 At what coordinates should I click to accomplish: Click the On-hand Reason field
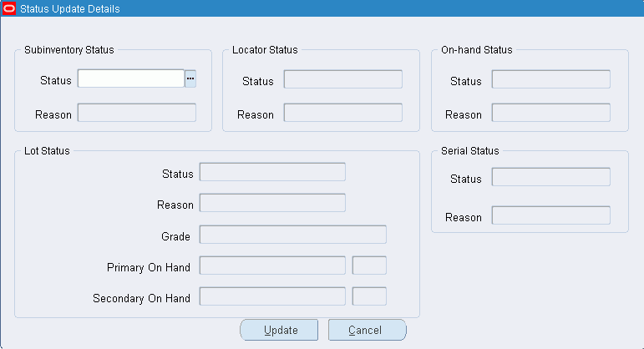550,113
